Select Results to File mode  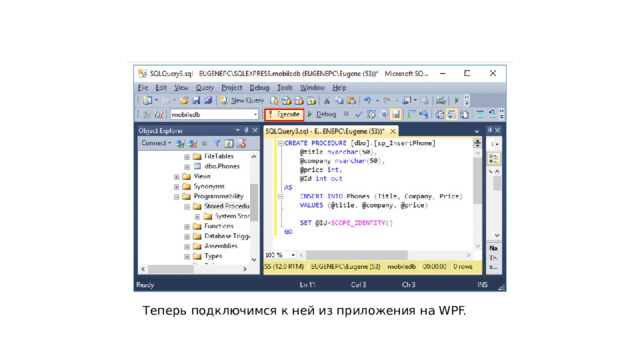[x=464, y=115]
